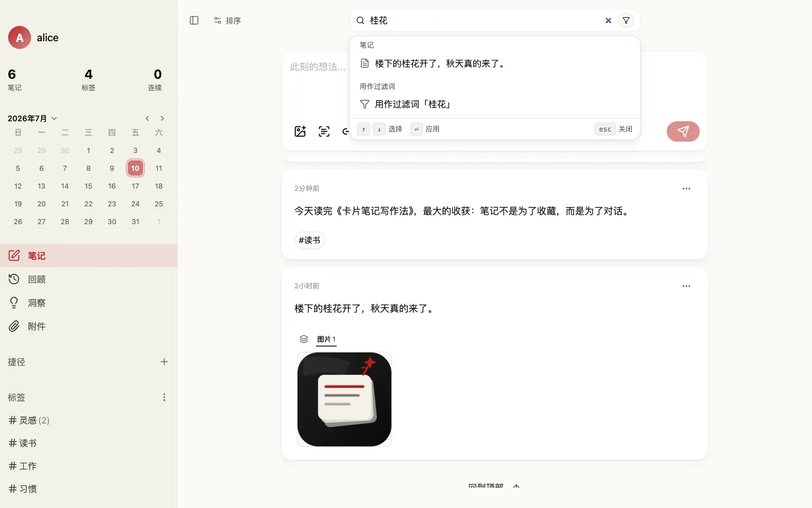This screenshot has height=508, width=812.
Task: Open the 排序 sort options
Action: [227, 20]
